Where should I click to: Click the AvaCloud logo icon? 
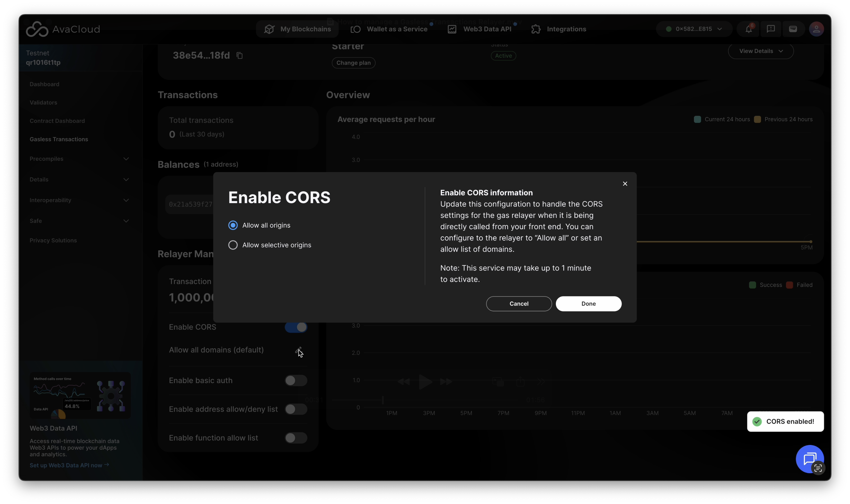(37, 29)
